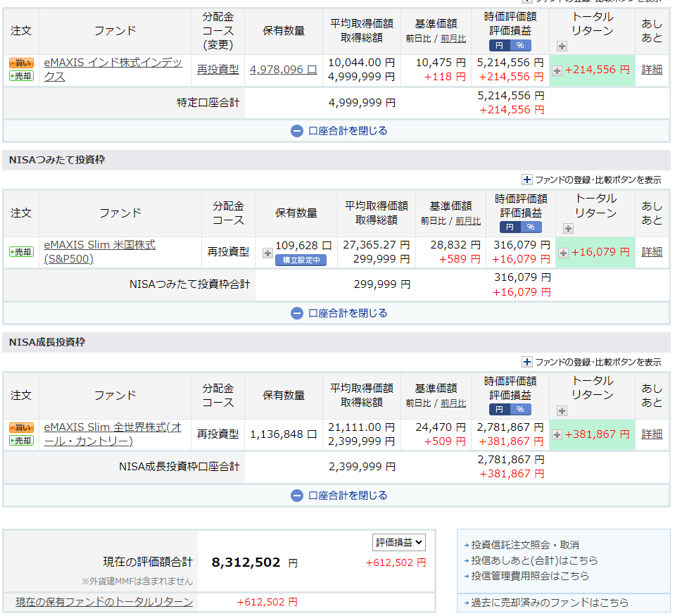Show ファンドの登録・比較ボタン for NISA成長投資枠
The width and height of the screenshot is (675, 616).
coord(591,362)
